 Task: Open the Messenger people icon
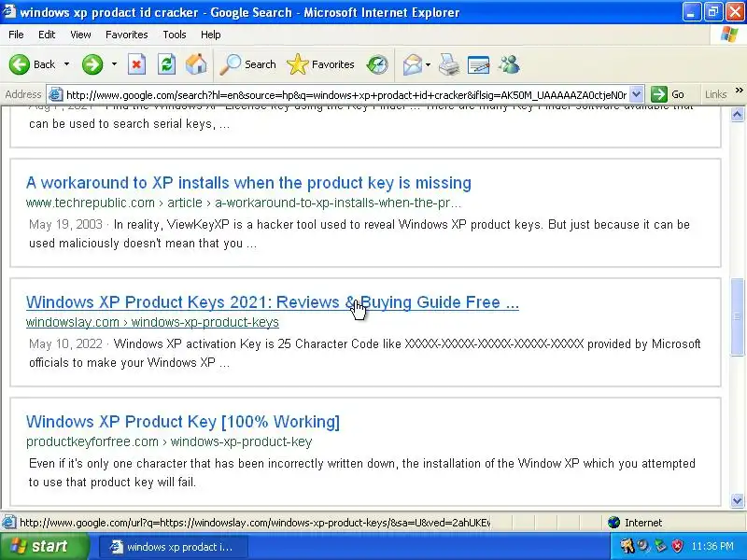click(x=508, y=64)
